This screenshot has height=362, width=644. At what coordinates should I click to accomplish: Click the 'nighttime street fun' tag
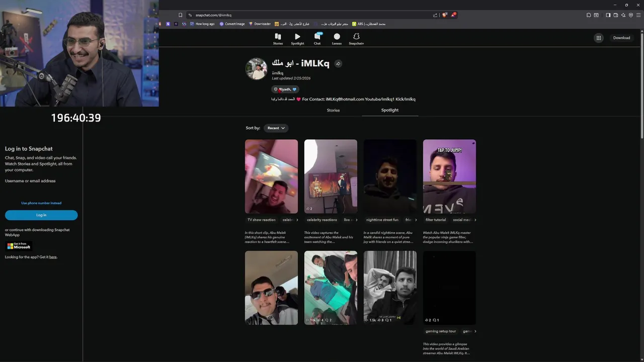coord(382,220)
